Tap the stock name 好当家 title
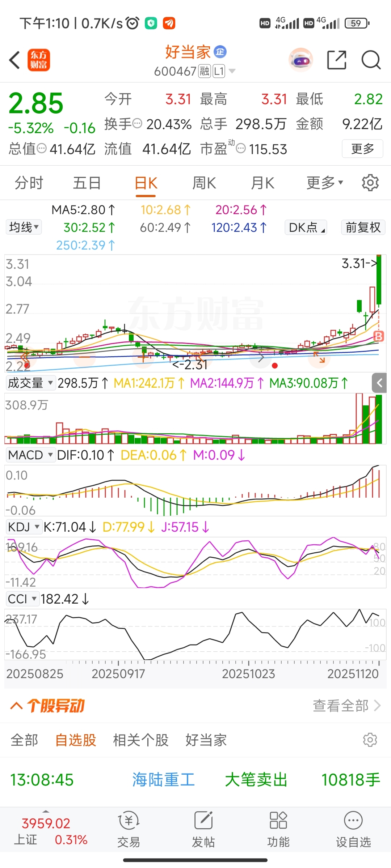The height and width of the screenshot is (868, 391). click(188, 52)
